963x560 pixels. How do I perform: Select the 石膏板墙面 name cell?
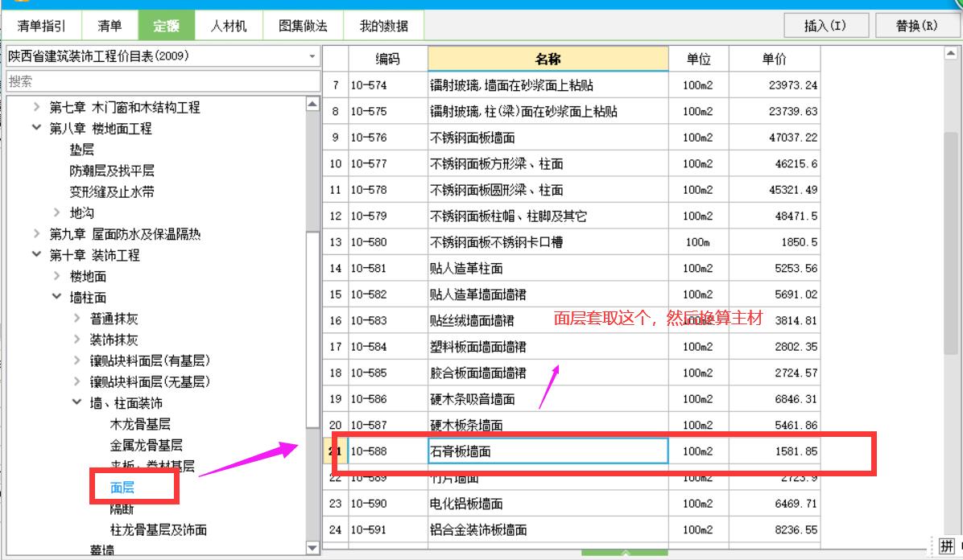(x=548, y=451)
